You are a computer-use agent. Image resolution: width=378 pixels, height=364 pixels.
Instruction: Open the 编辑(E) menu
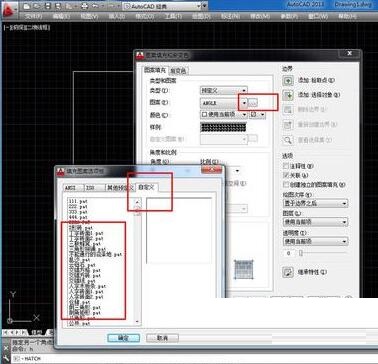click(62, 16)
